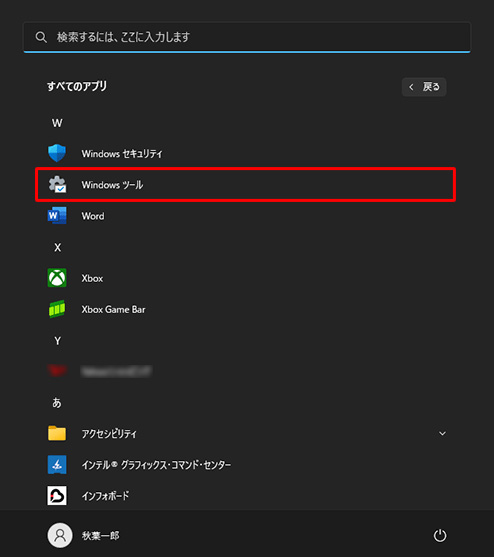
Task: Click the search magnifier icon
Action: point(41,37)
